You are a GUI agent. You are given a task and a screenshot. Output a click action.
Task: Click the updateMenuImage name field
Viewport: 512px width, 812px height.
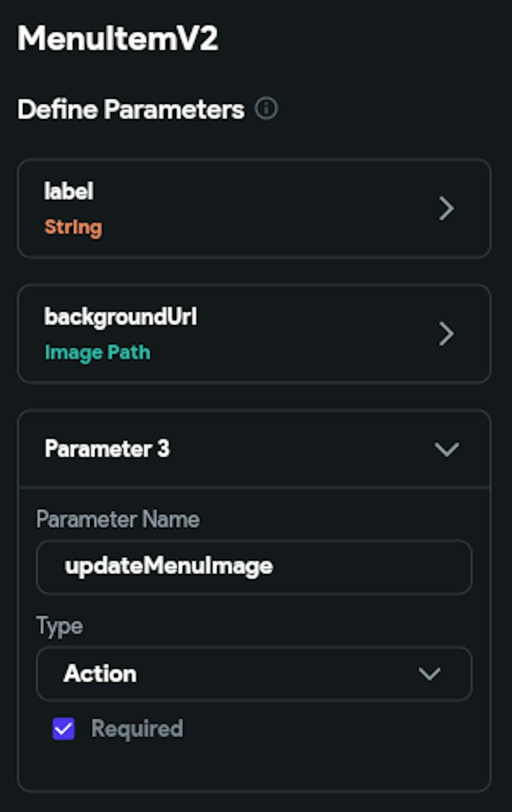click(x=254, y=567)
